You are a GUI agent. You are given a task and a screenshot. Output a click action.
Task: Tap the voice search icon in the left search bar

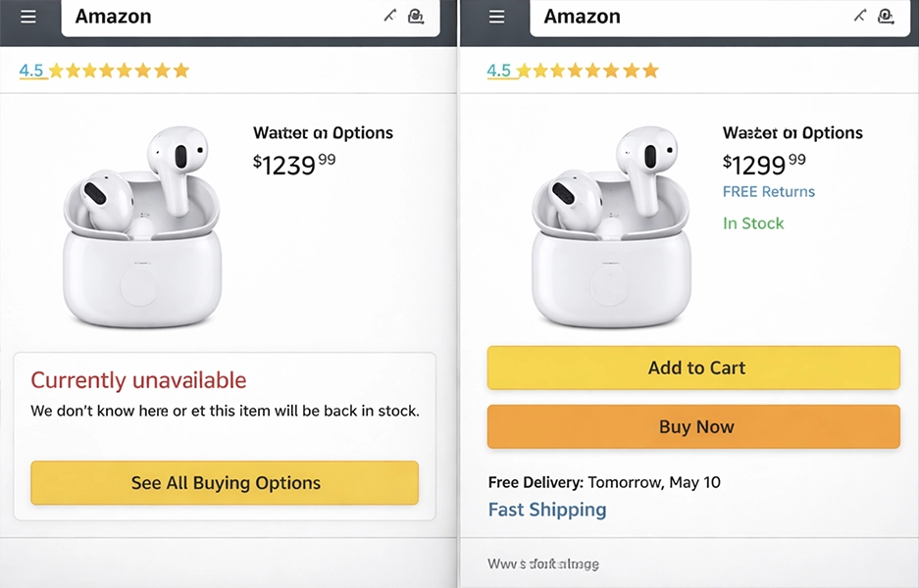(388, 15)
